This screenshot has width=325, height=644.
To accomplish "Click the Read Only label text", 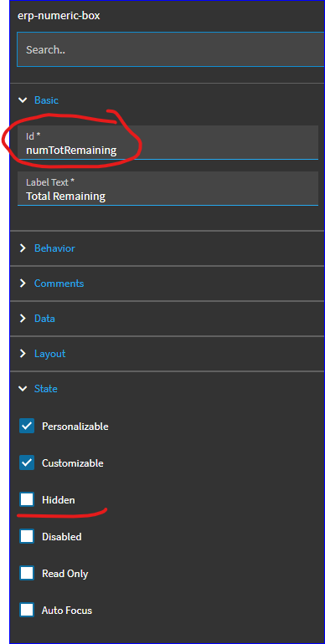I will (x=65, y=574).
